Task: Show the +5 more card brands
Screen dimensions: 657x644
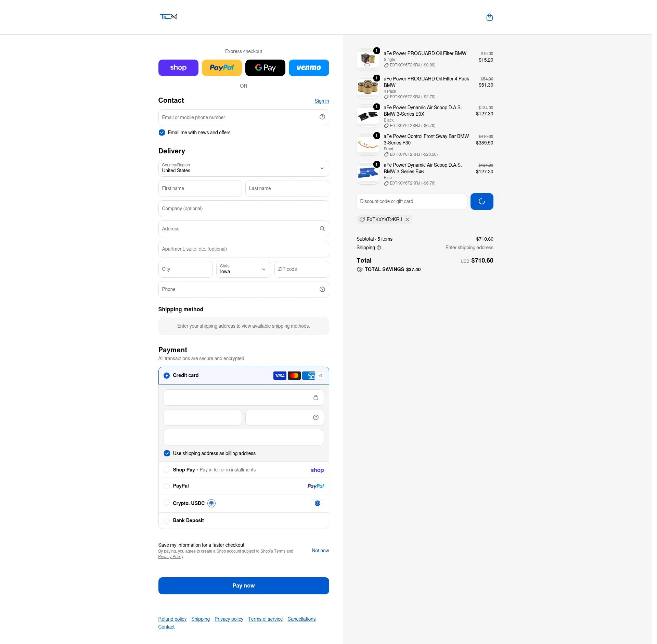Action: tap(320, 376)
